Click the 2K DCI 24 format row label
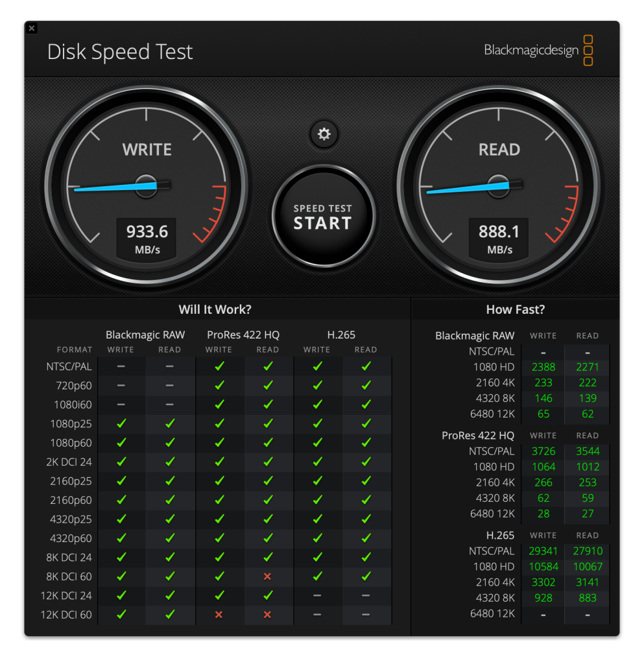Viewport: 644px width, 664px height. tap(69, 462)
